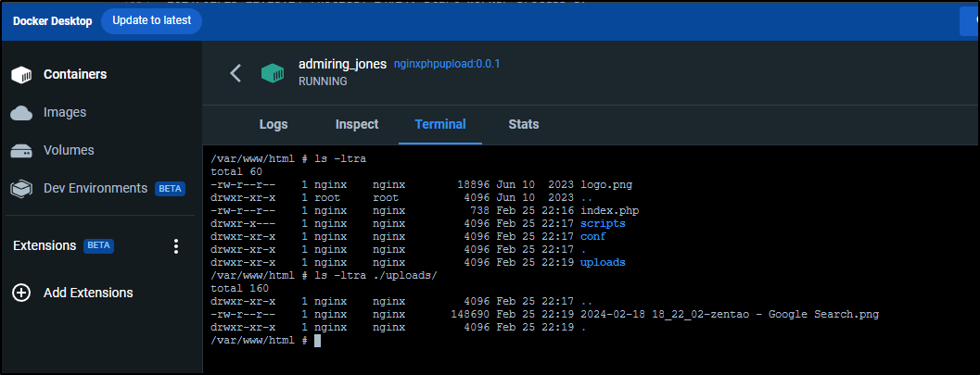Viewport: 980px width, 375px height.
Task: Click the 'total 160' terminal line
Action: click(x=240, y=288)
